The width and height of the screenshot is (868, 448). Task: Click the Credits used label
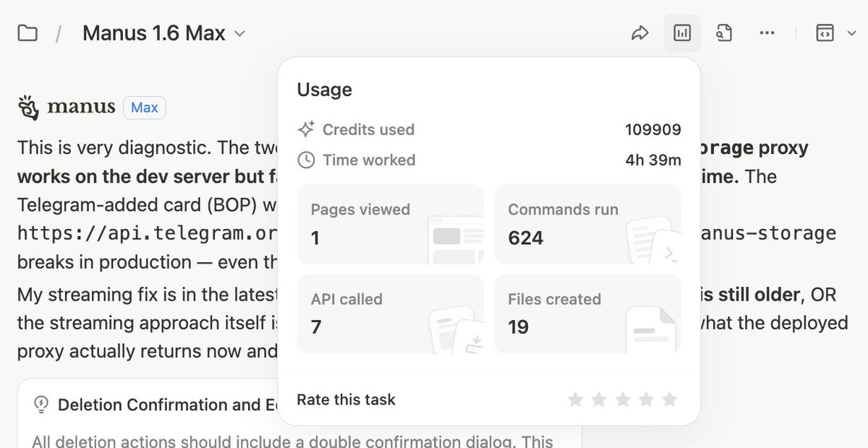point(369,130)
